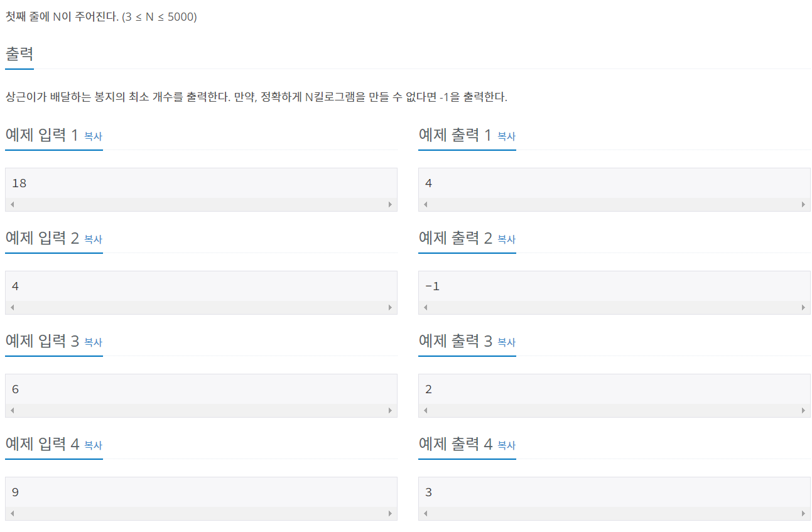The height and width of the screenshot is (532, 812).
Task: Click right scroll arrow of example input 4
Action: point(390,514)
